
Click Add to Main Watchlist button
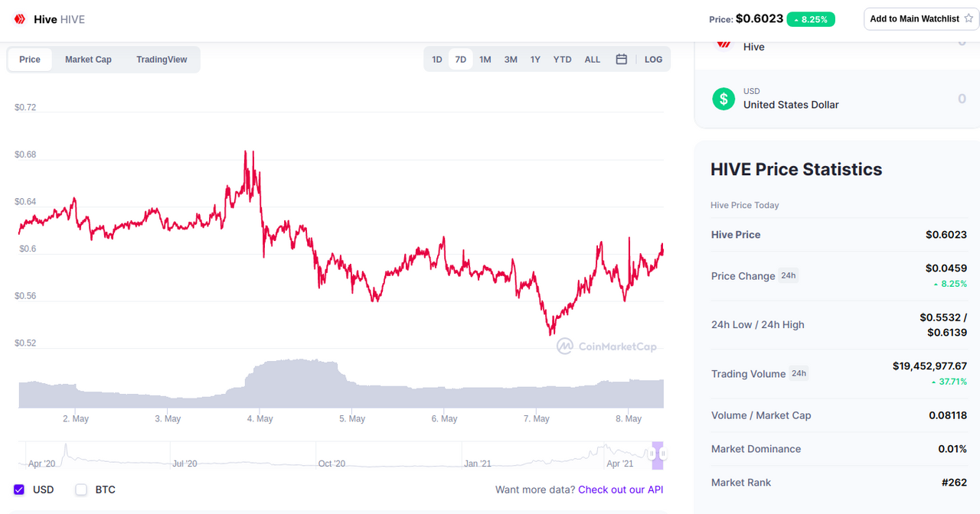pos(921,18)
